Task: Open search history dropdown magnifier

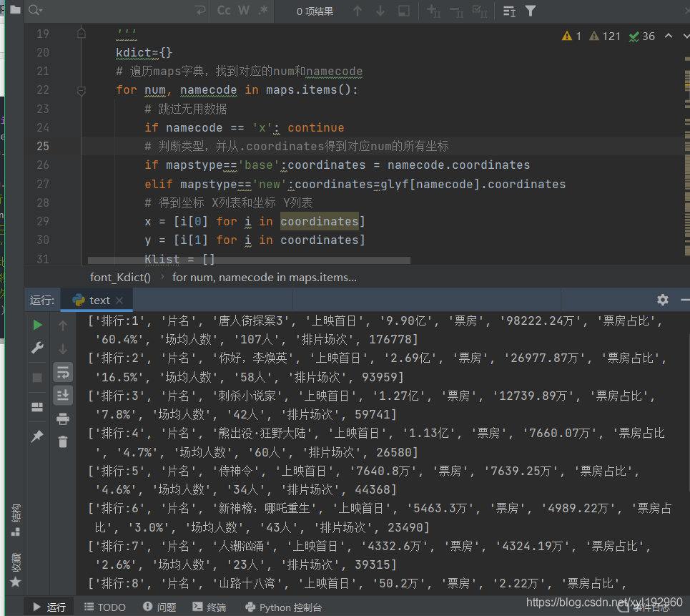Action: click(x=34, y=11)
